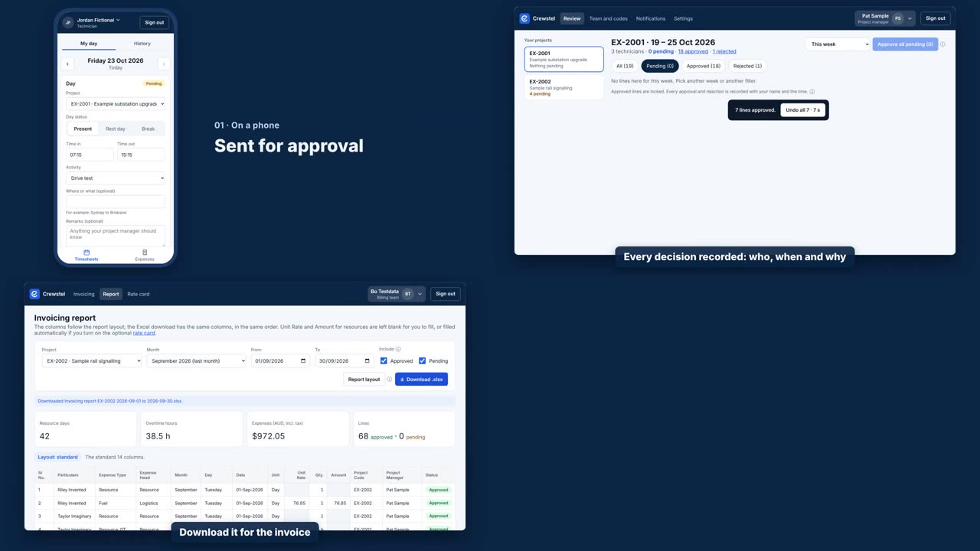Select the Rejected (1) filter pill

747,66
